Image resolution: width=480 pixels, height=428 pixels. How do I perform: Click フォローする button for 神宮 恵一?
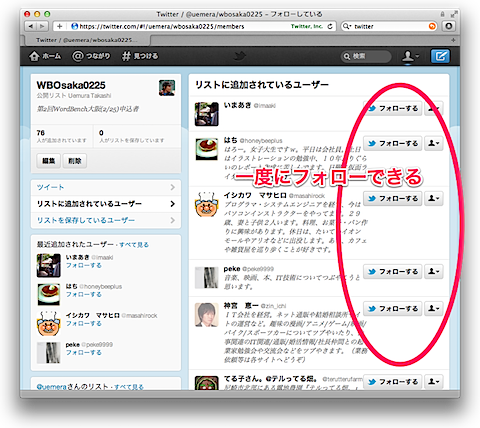392,309
